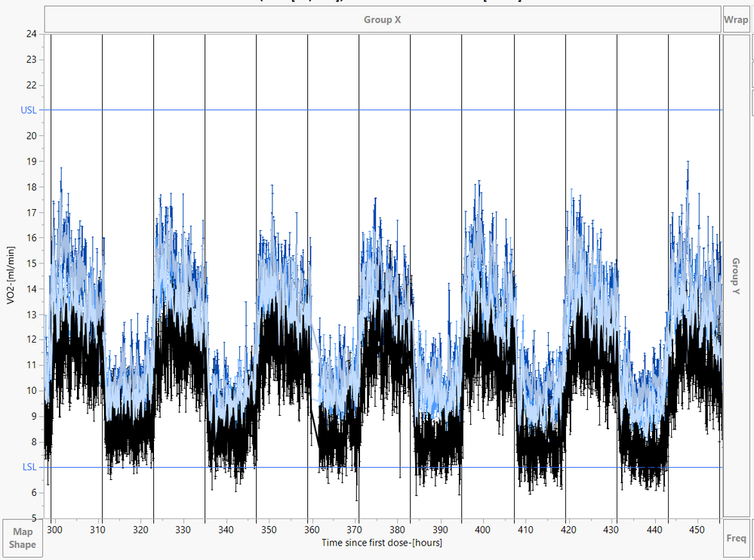This screenshot has width=754, height=560.
Task: Click the VO2-[ml/min] axis title
Action: pos(11,275)
